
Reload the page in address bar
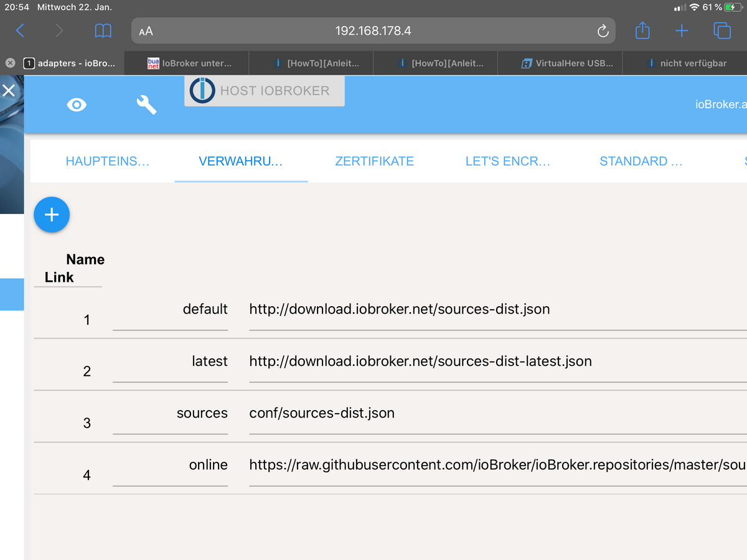[603, 31]
